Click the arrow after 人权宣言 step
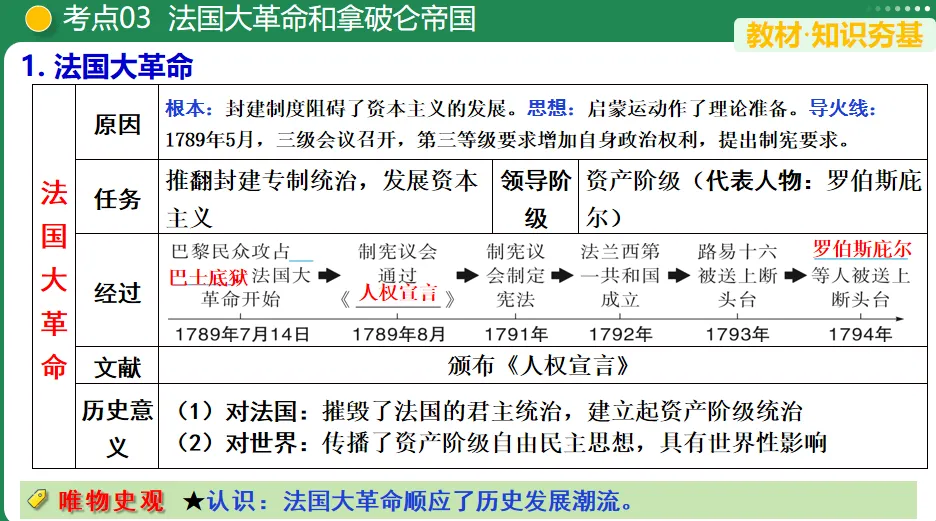 point(467,276)
